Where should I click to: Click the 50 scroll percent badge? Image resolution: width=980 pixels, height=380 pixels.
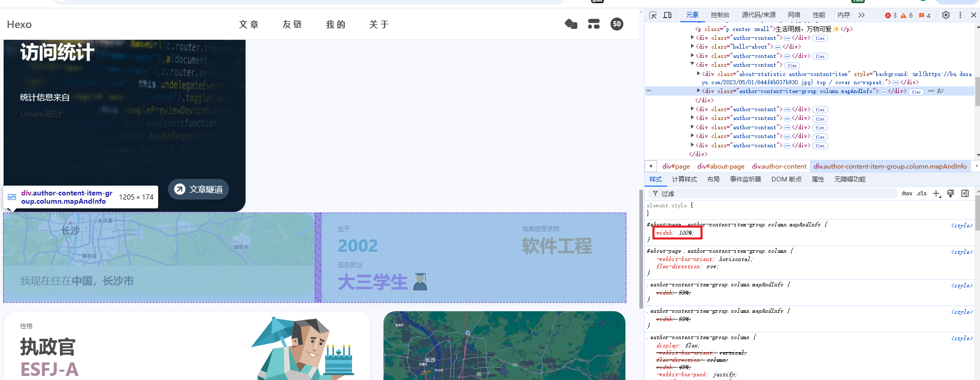pos(617,24)
